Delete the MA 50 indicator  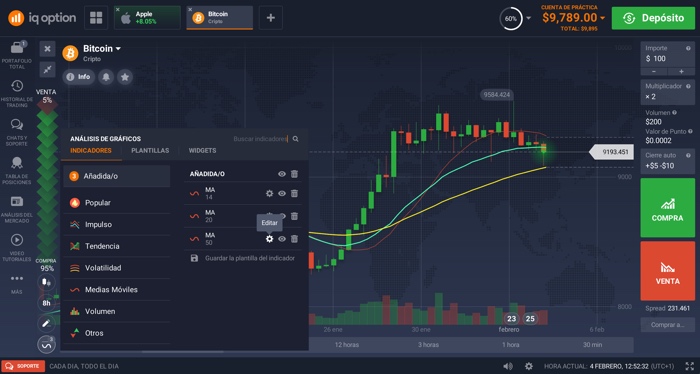coord(294,239)
